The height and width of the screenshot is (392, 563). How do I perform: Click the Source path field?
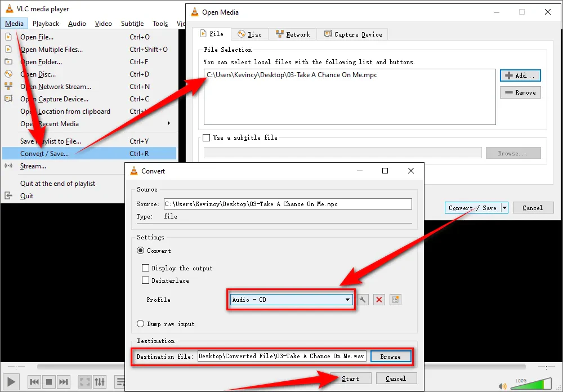click(x=288, y=204)
